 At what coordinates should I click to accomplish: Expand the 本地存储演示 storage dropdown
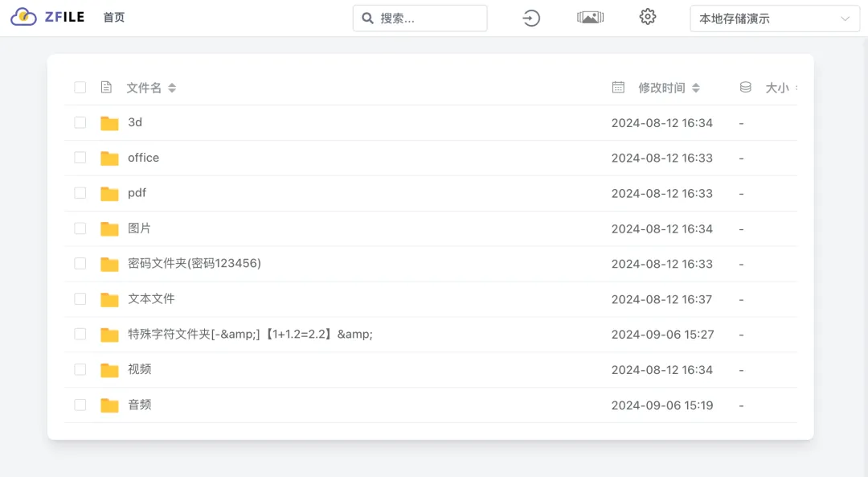[x=775, y=19]
